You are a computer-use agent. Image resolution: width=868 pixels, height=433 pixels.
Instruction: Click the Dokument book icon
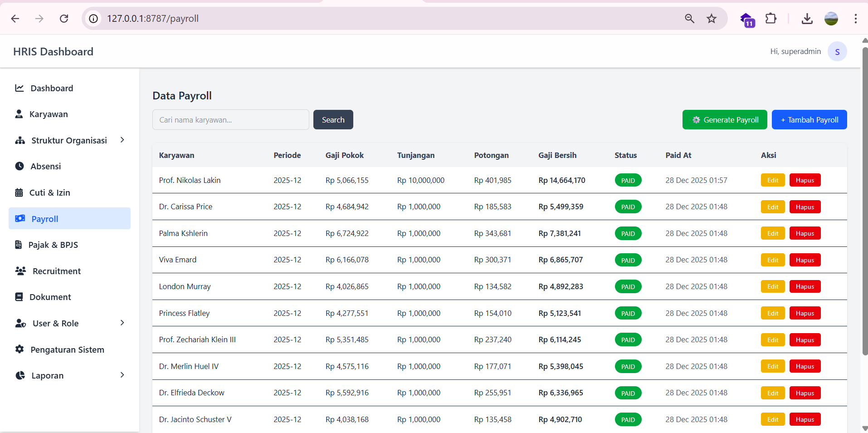pyautogui.click(x=19, y=297)
